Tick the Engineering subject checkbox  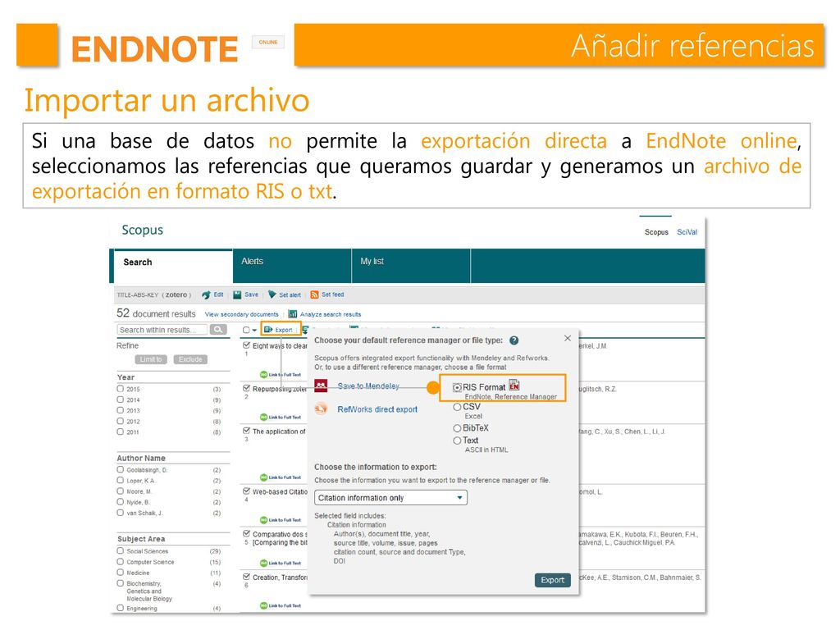click(x=121, y=608)
